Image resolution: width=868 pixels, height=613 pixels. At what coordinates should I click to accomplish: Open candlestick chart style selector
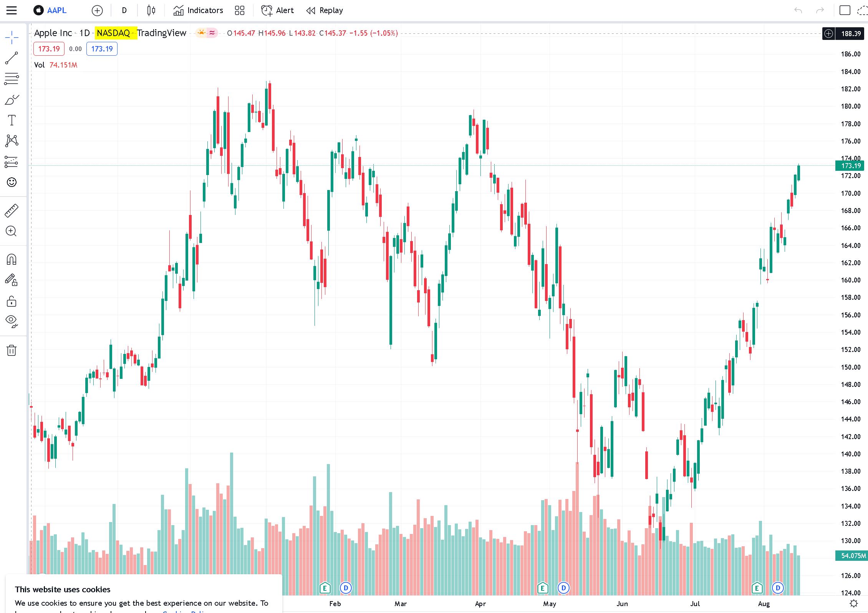pos(151,10)
